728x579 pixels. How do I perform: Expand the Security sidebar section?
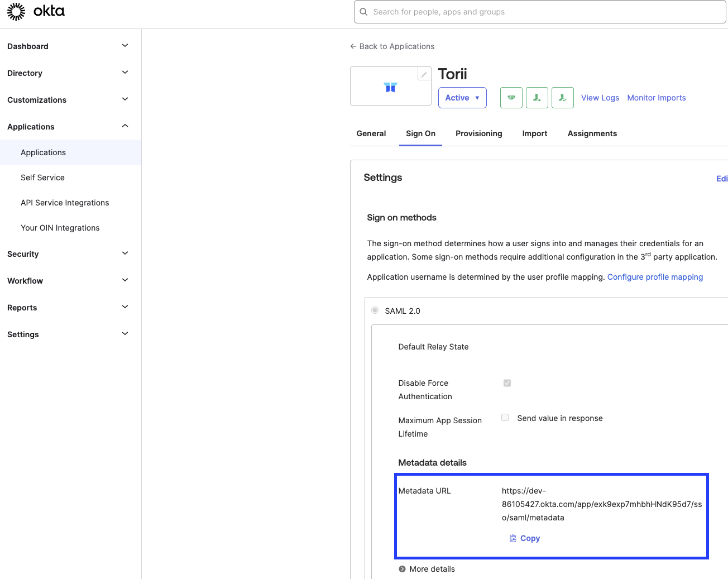point(125,253)
